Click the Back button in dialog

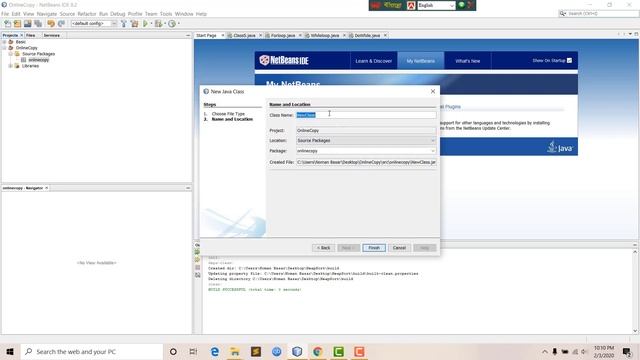pyautogui.click(x=324, y=248)
